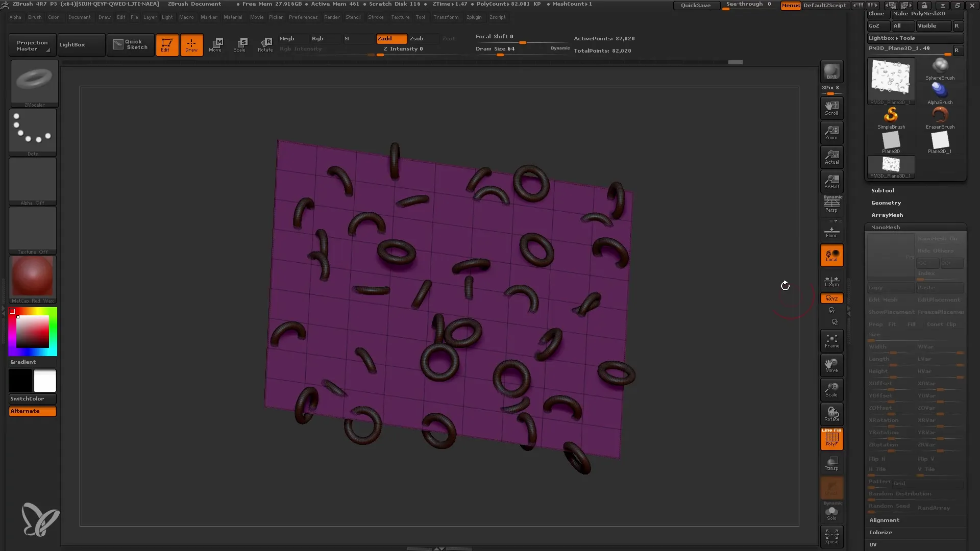Toggle Zadd sculpting mode
This screenshot has width=980, height=551.
tap(390, 38)
